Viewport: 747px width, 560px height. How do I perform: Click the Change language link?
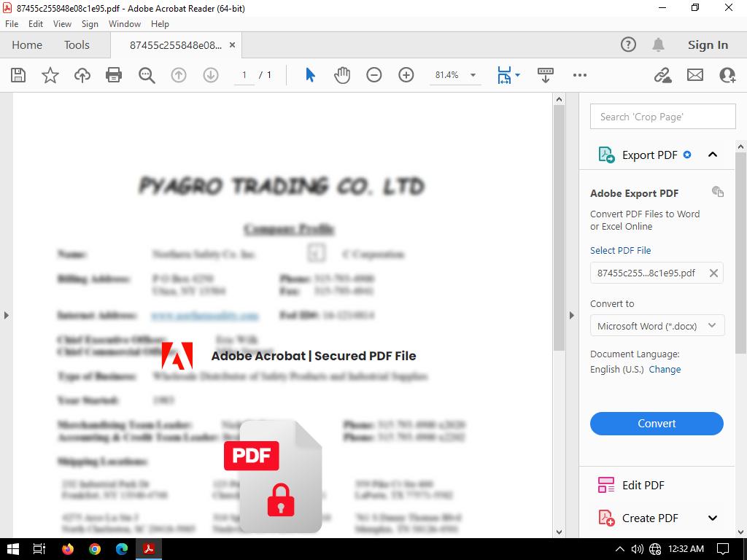click(x=665, y=370)
